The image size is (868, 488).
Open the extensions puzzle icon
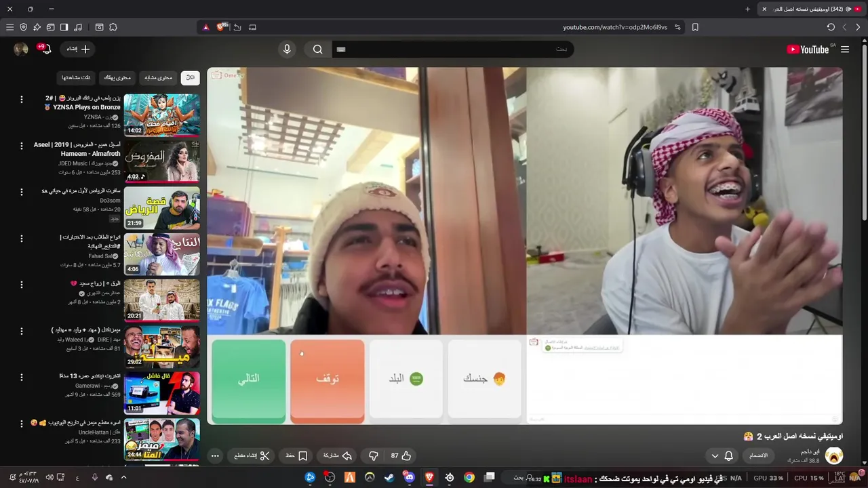click(x=113, y=27)
